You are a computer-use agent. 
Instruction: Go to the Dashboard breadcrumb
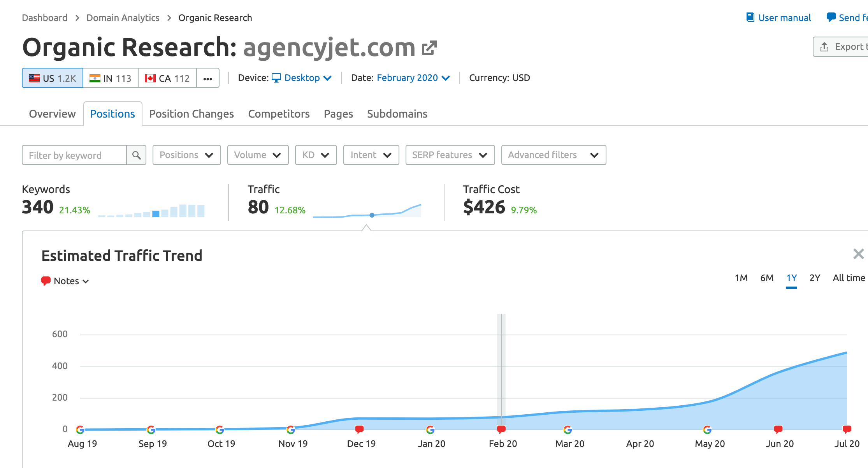coord(44,18)
